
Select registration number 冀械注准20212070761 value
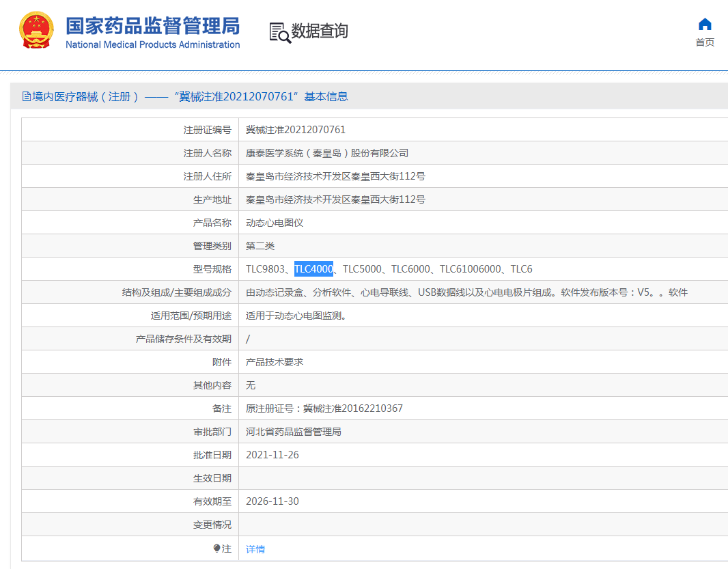295,130
